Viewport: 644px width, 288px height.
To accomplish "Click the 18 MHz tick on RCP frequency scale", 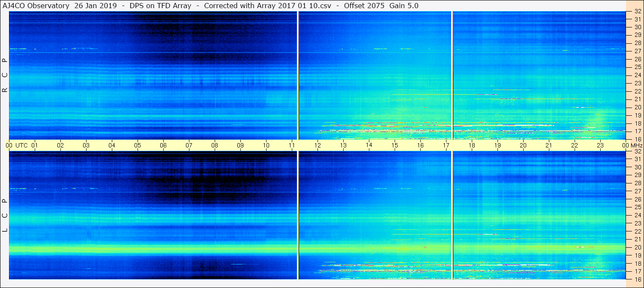I will tap(638, 123).
